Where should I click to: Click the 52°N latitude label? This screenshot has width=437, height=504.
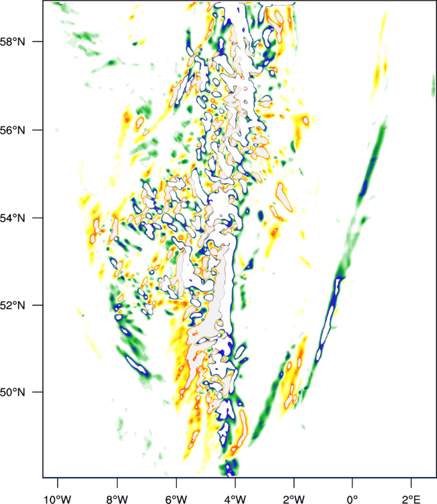tap(12, 305)
